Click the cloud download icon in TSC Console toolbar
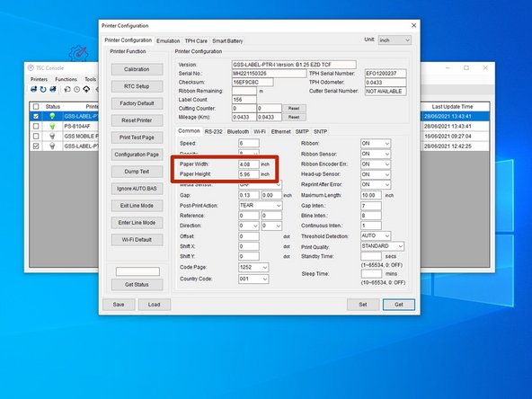 [x=86, y=89]
